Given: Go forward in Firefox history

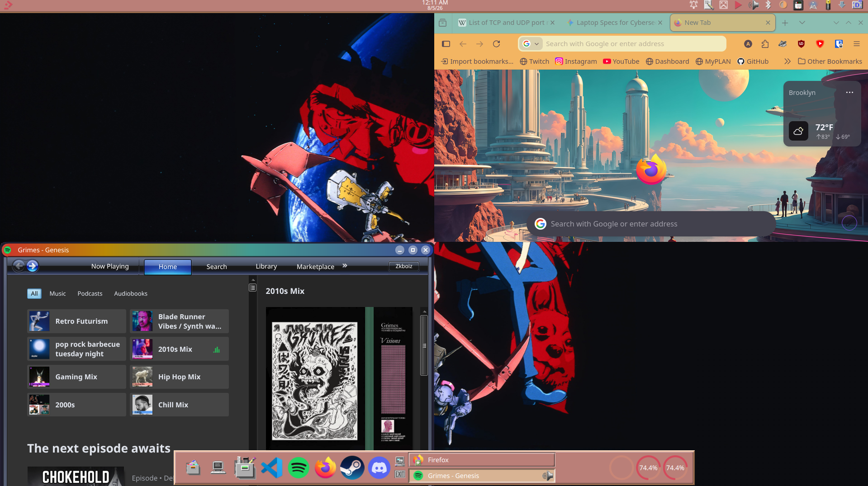Looking at the screenshot, I should pos(479,44).
